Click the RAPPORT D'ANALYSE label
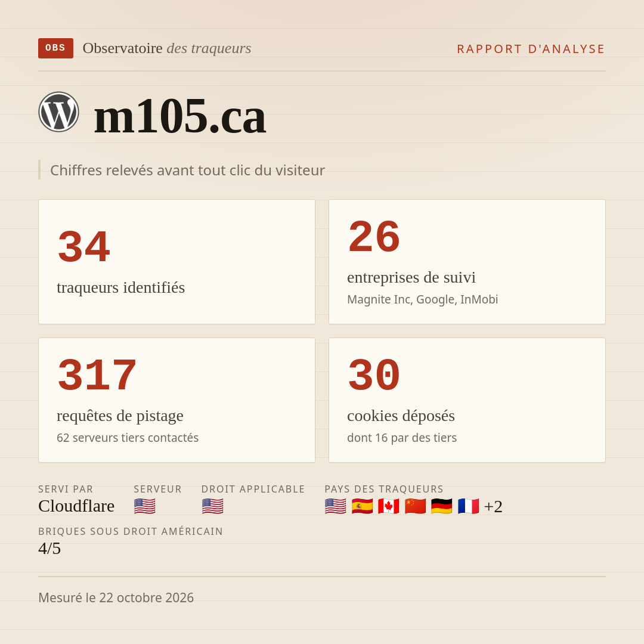644x644 pixels. (x=531, y=49)
